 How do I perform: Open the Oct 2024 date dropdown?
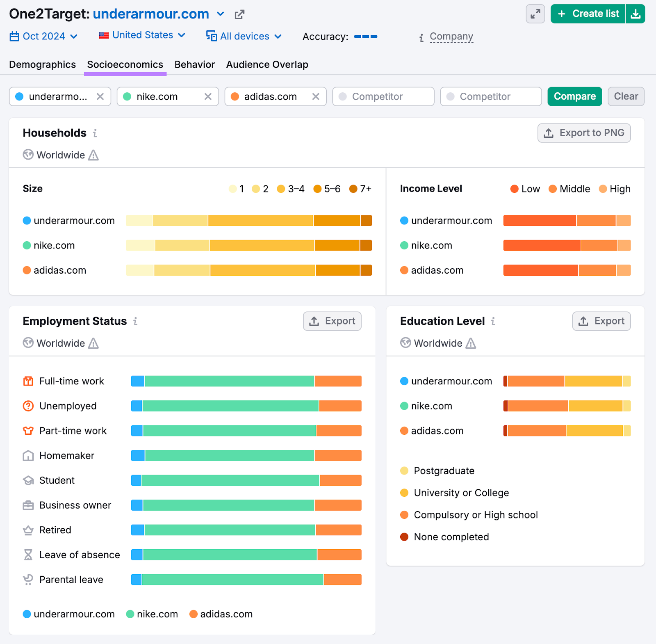43,37
